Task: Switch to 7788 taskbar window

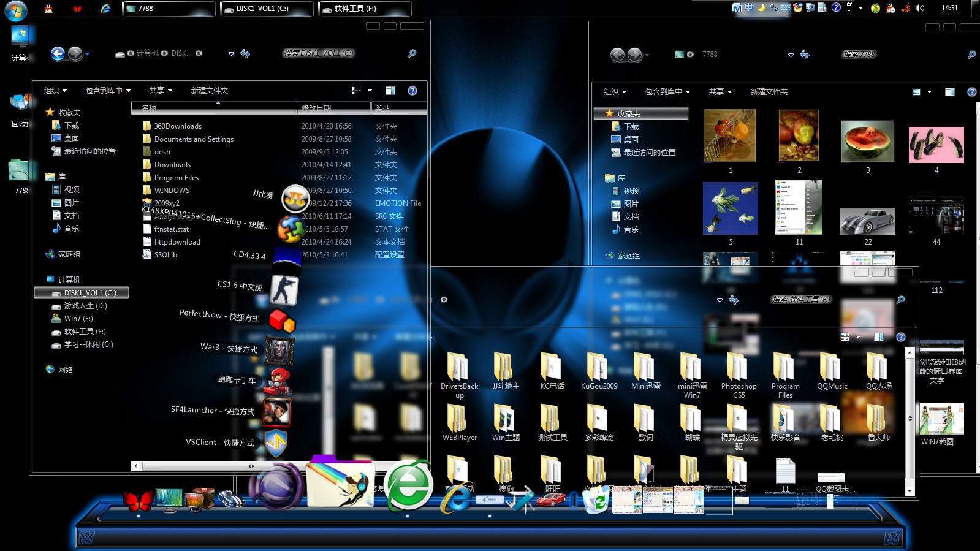Action: 169,9
